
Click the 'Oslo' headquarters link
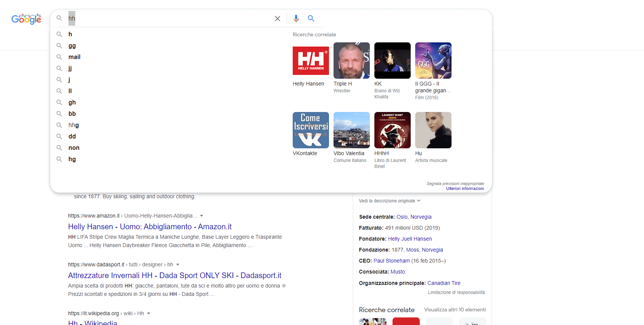pos(402,217)
